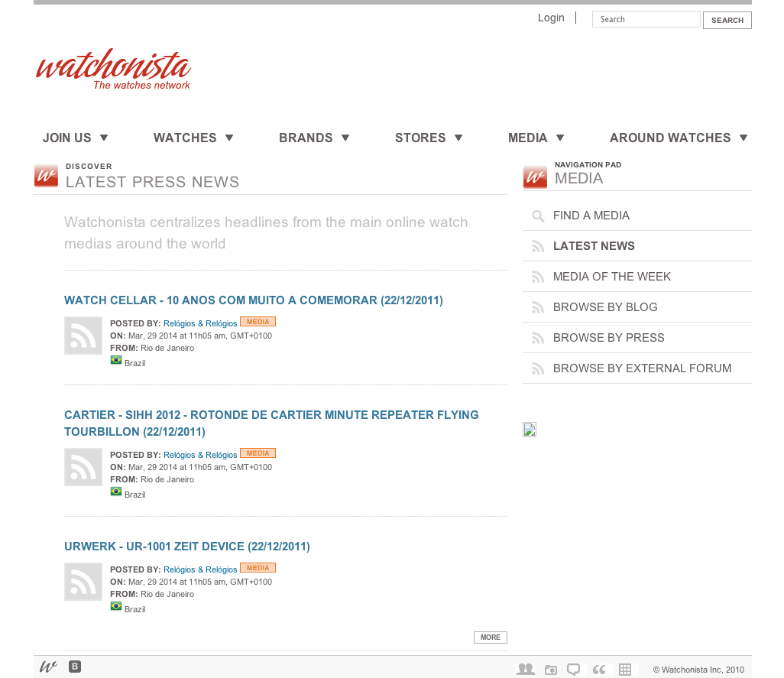The image size is (784, 678).
Task: Expand the Brands dropdown arrow
Action: tap(345, 138)
